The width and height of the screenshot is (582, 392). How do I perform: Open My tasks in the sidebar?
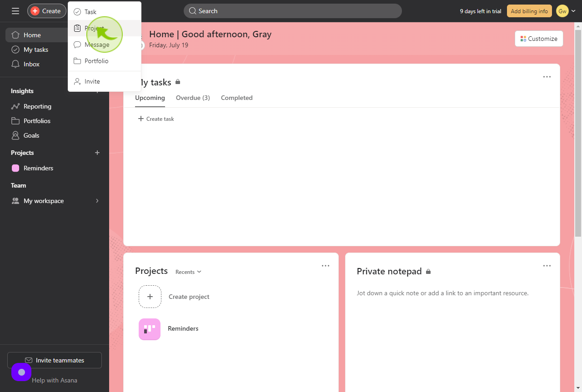click(55, 50)
